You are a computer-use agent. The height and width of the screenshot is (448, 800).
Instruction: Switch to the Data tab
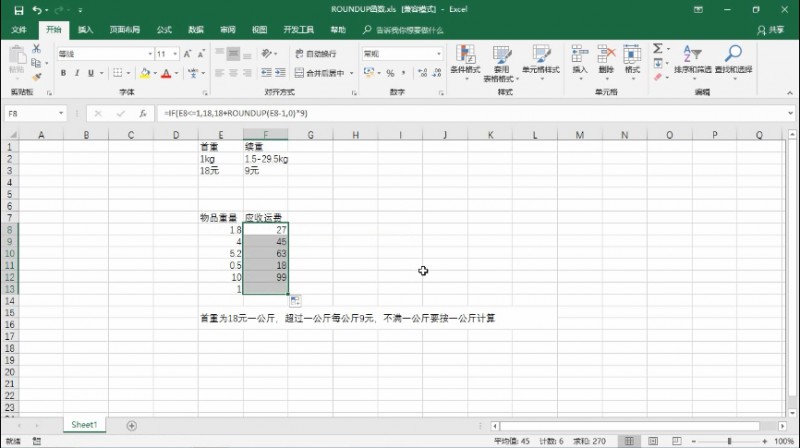196,30
